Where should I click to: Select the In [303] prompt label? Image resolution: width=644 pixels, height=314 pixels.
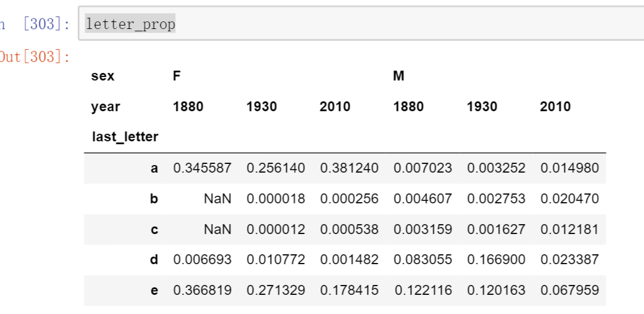(x=35, y=24)
